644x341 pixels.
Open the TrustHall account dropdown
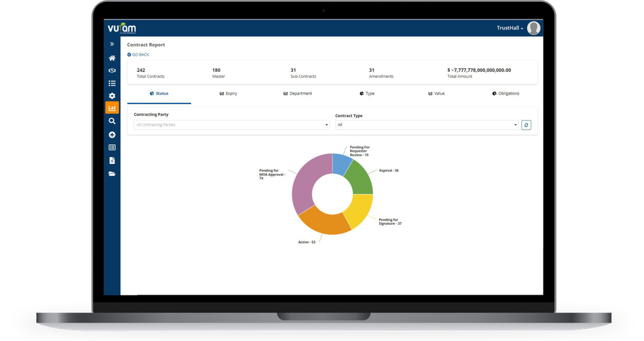pos(510,28)
